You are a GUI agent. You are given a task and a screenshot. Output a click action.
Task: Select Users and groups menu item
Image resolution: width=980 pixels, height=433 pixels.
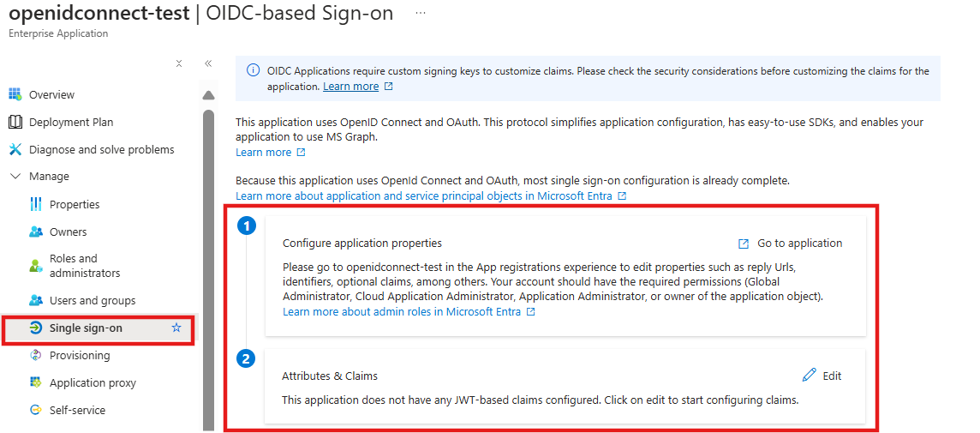[x=93, y=300]
